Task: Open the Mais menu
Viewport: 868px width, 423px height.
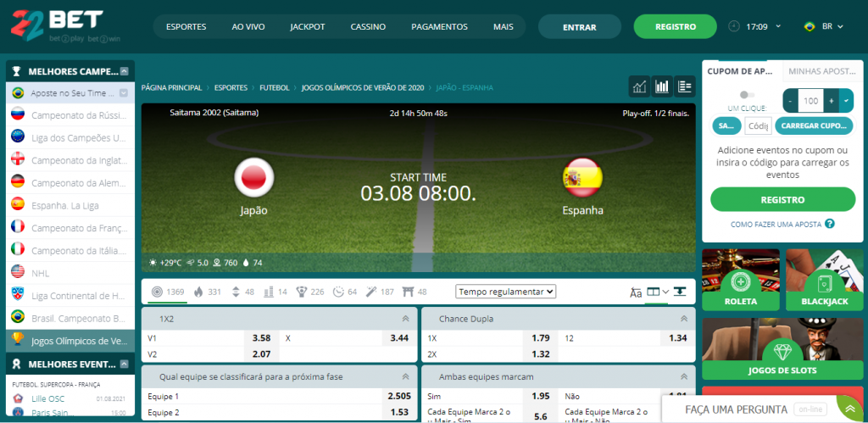Action: 504,26
